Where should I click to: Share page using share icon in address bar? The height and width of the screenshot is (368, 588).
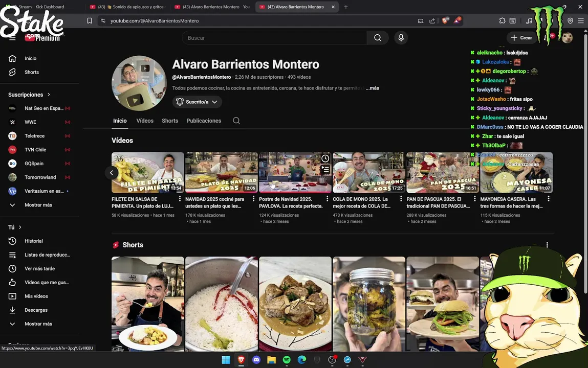[432, 21]
